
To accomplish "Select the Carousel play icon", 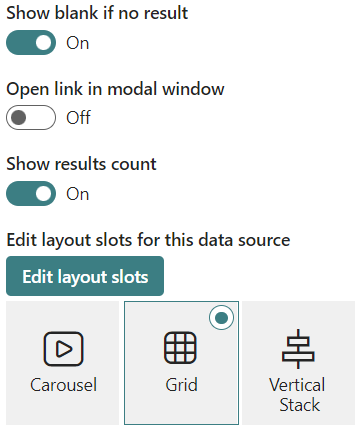I will click(x=63, y=349).
